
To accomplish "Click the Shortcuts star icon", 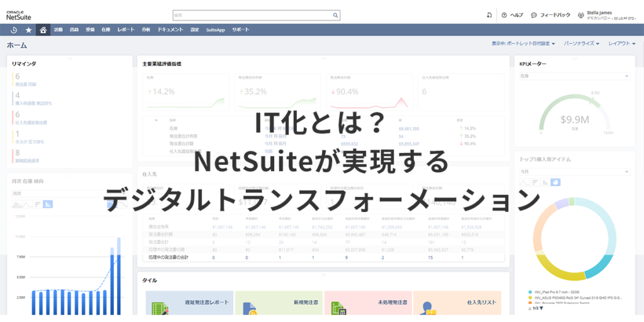I will [28, 30].
